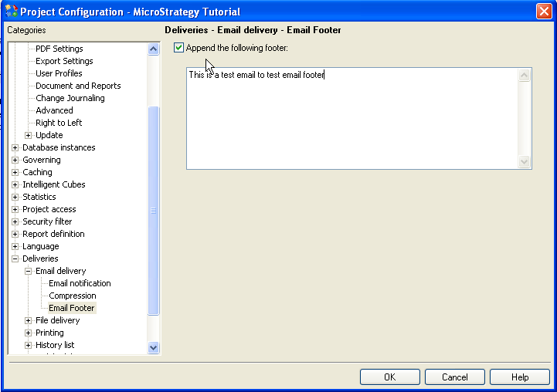557x392 pixels.
Task: Collapse the Deliveries node
Action: (15, 259)
